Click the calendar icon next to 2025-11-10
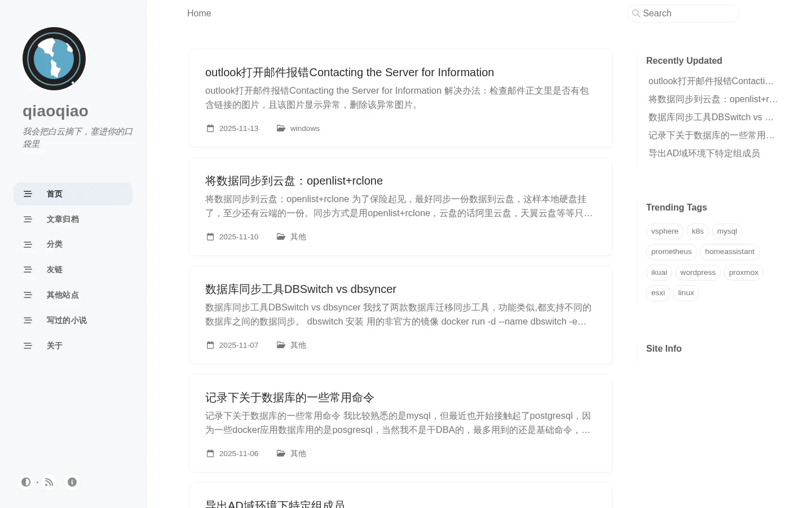Image resolution: width=812 pixels, height=508 pixels. click(x=210, y=237)
